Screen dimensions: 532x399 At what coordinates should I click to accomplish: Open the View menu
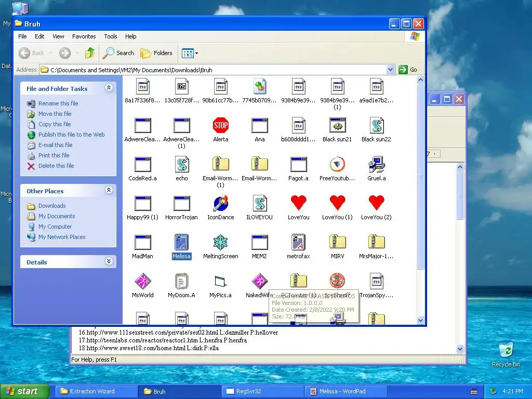[58, 36]
